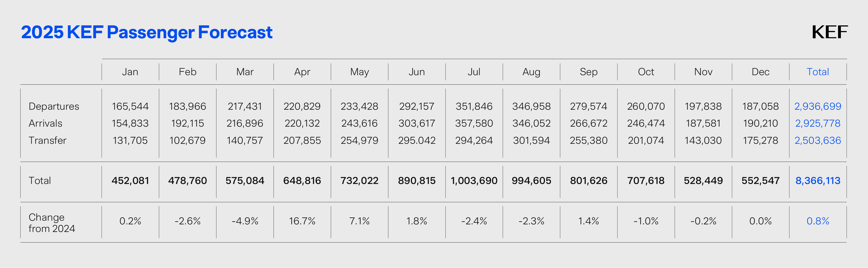Click the Arrivals row label
The height and width of the screenshot is (268, 868).
click(46, 123)
